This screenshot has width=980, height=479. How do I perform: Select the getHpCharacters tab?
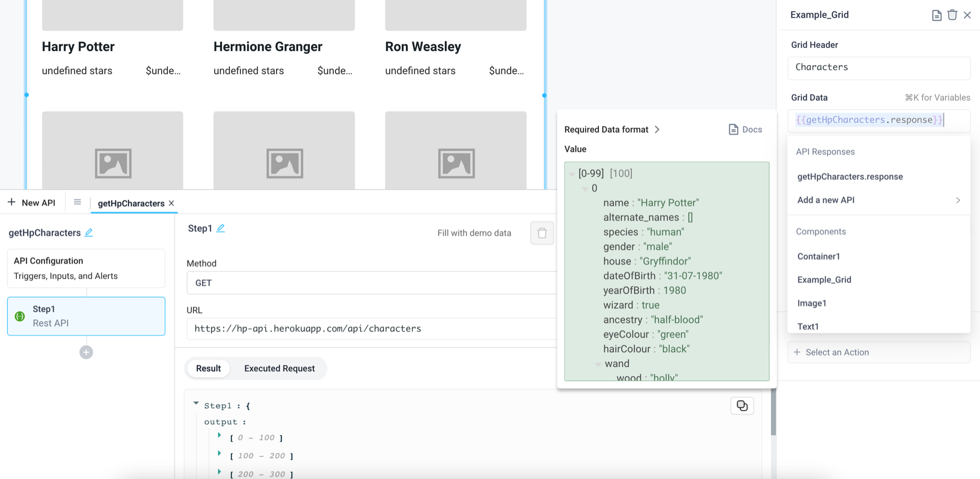point(130,203)
